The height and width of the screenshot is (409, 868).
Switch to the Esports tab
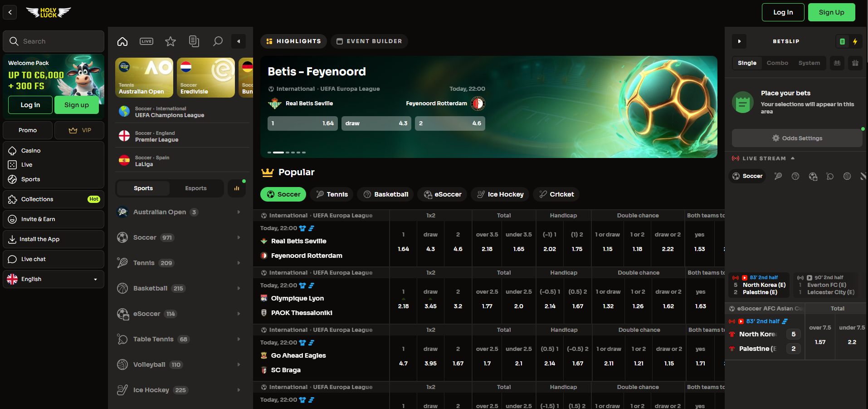click(x=196, y=188)
